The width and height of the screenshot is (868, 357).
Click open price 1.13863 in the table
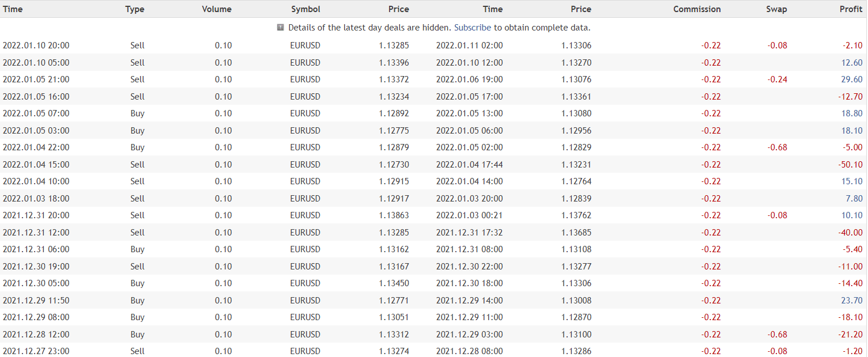click(394, 215)
